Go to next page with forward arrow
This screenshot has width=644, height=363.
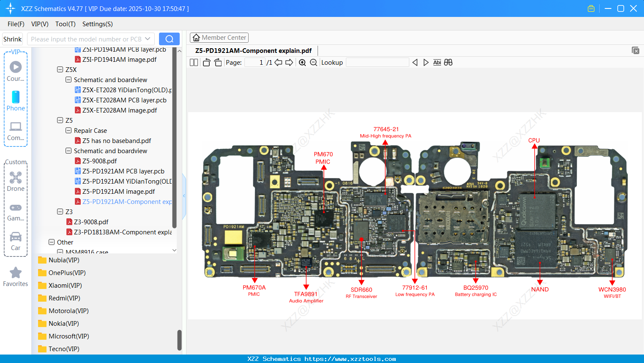coord(289,62)
